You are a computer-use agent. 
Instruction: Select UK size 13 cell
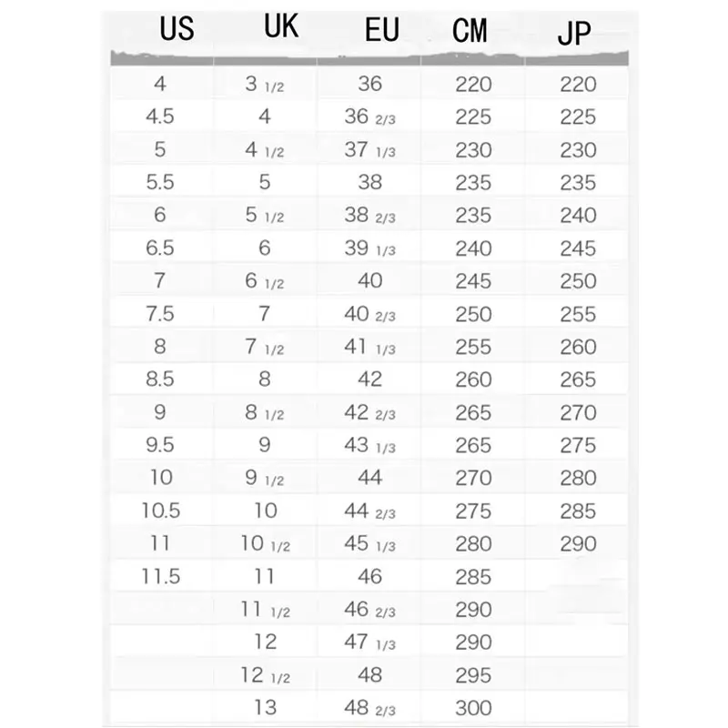coord(265,708)
